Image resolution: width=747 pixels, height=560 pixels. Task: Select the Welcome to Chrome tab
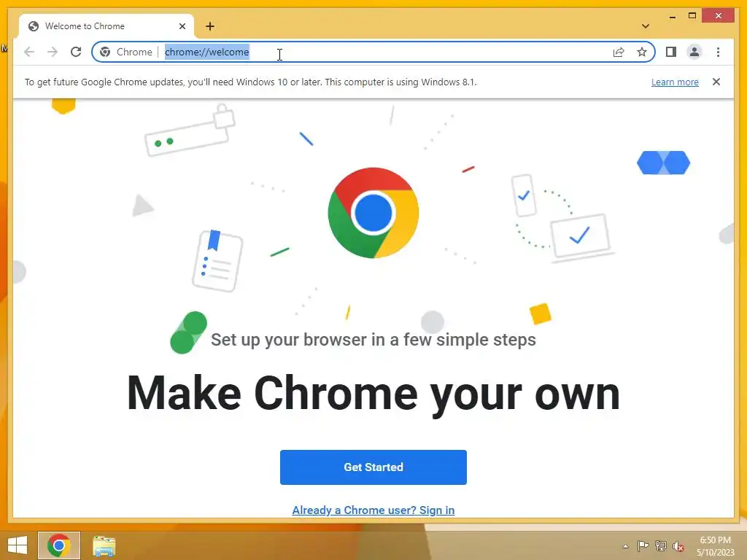[107, 26]
